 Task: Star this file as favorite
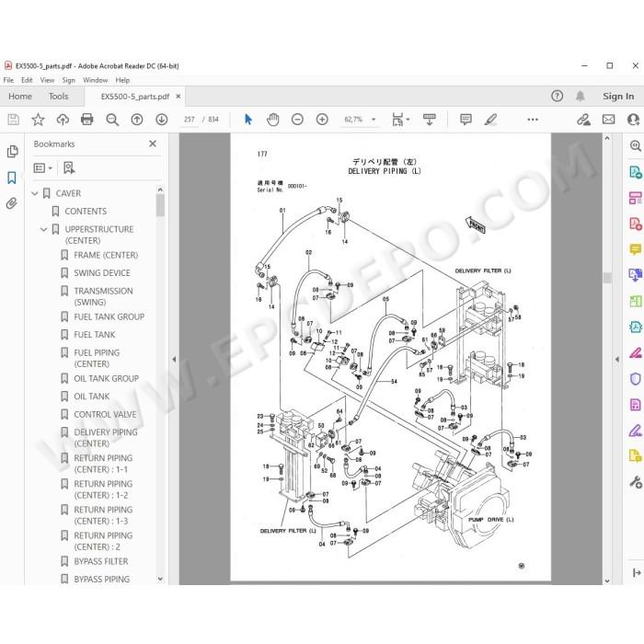click(x=38, y=120)
